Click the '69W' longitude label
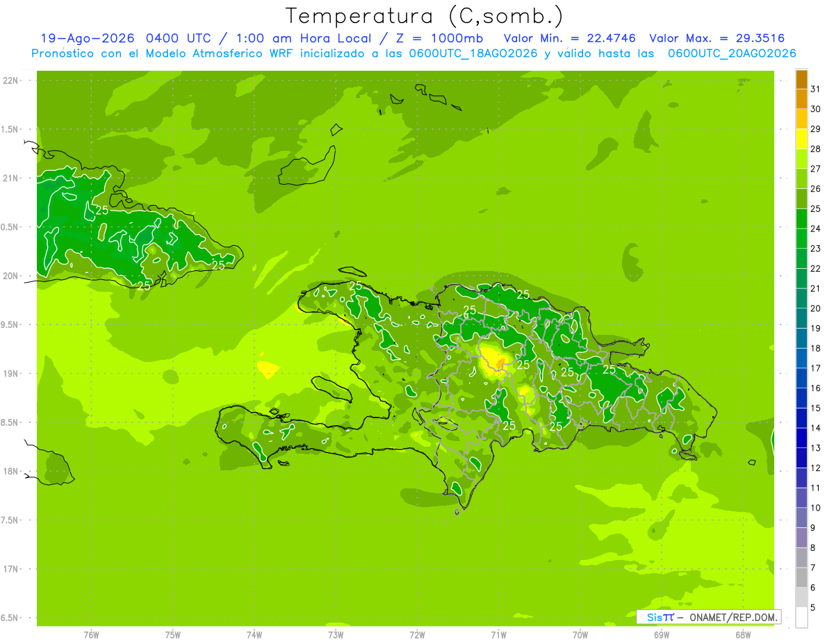This screenshot has height=644, width=834. pos(662,635)
